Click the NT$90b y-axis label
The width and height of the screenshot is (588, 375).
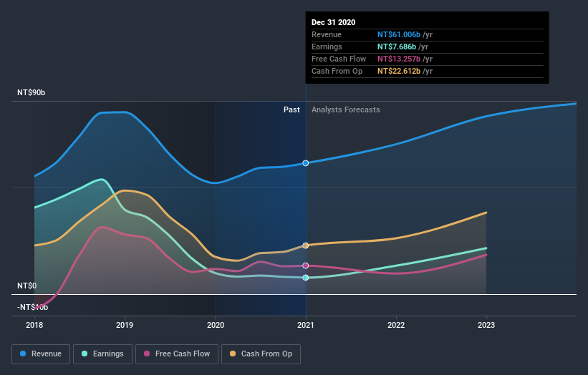click(x=31, y=92)
